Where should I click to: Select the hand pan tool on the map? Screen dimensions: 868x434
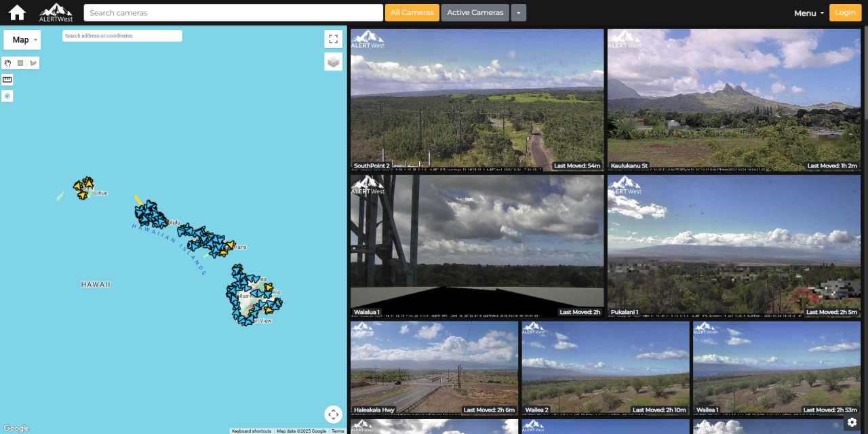tap(7, 62)
